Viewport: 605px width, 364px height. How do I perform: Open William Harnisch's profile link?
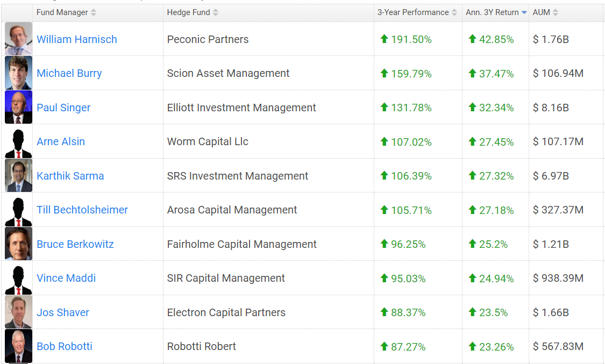coord(77,39)
